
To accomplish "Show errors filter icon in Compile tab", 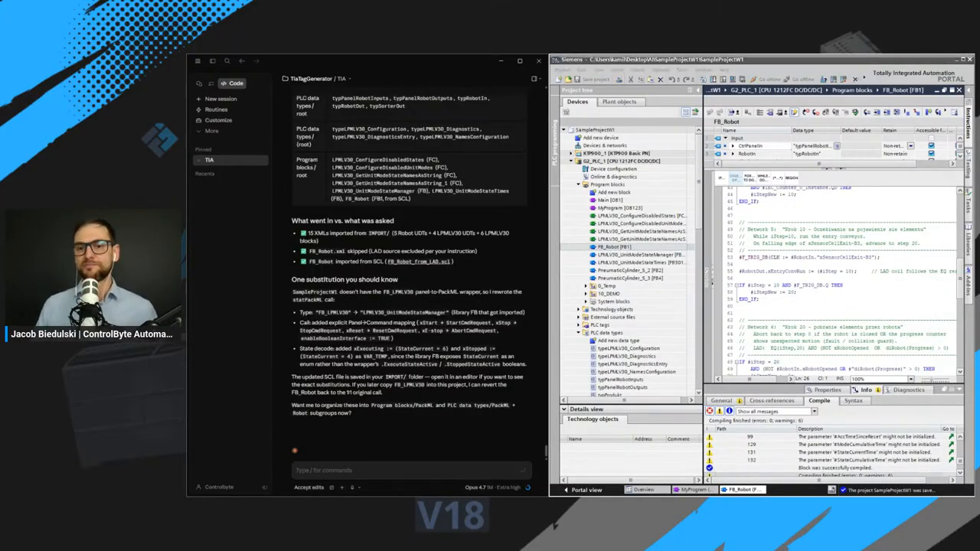I will click(710, 411).
